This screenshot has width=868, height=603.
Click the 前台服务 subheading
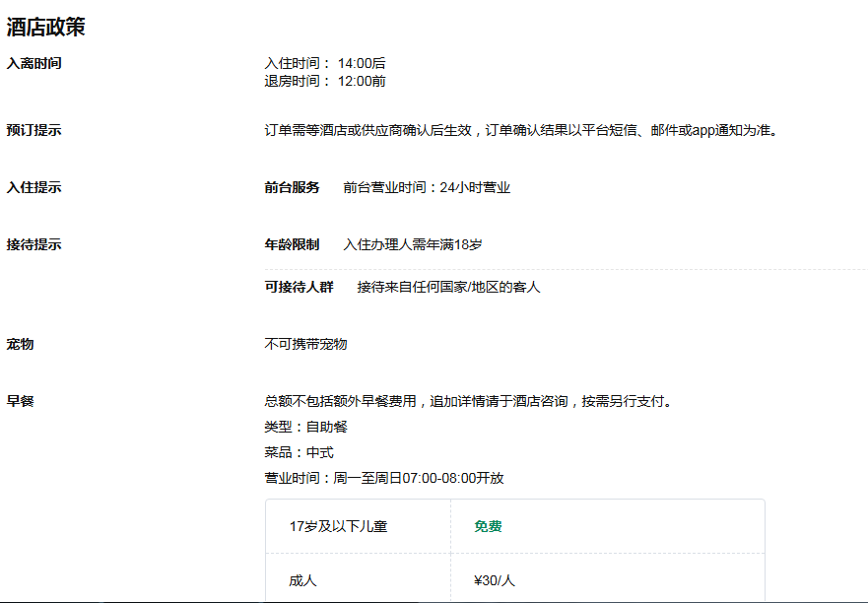[292, 187]
